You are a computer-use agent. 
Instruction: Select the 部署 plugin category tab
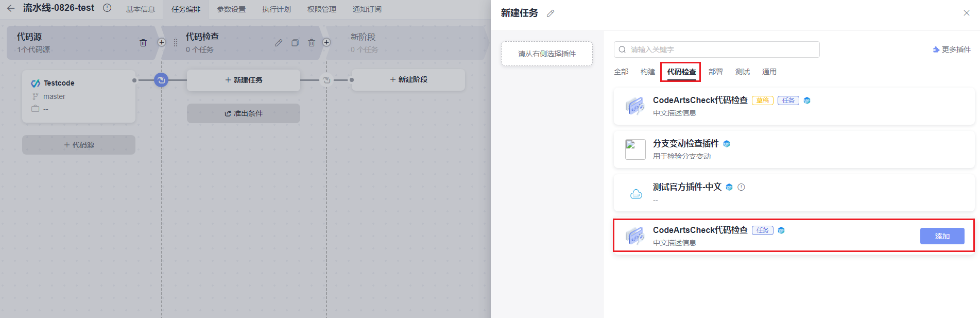[x=715, y=72]
